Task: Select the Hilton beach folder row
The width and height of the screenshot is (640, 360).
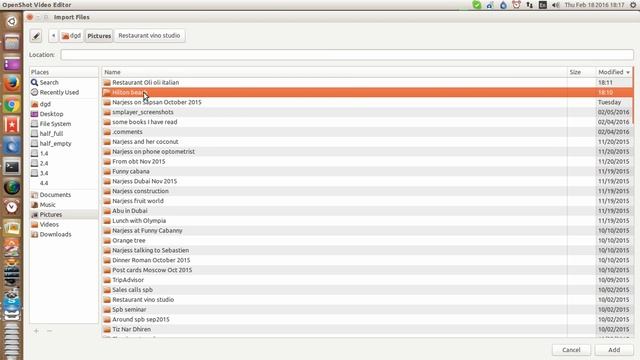Action: 367,92
